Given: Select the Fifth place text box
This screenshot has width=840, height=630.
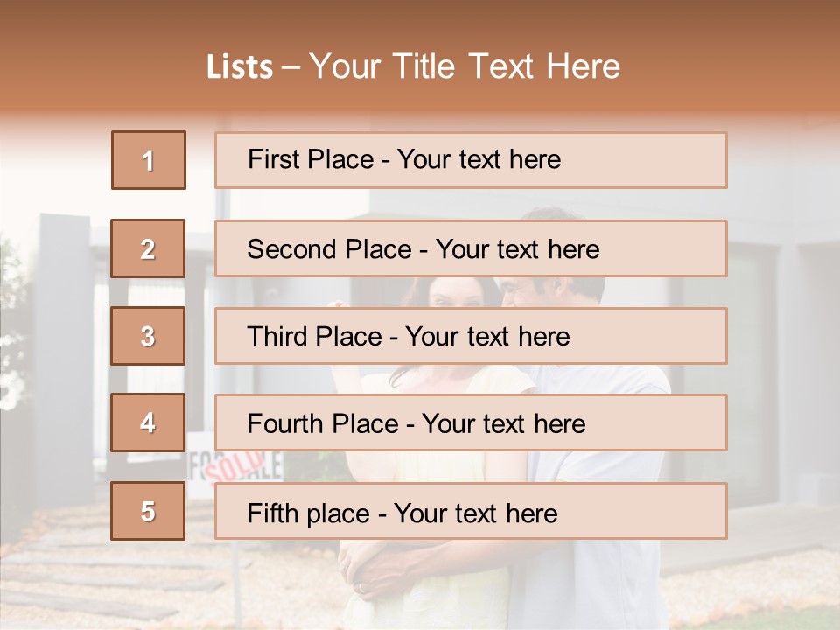Looking at the screenshot, I should (x=471, y=511).
